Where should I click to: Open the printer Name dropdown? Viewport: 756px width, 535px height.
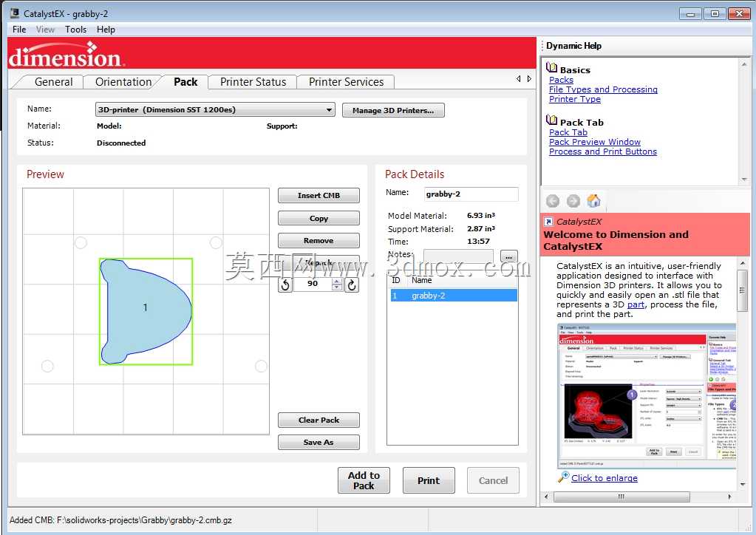point(215,110)
